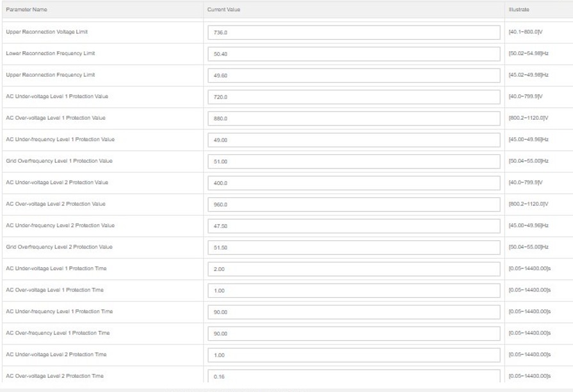The width and height of the screenshot is (573, 392).
Task: Edit AC Under-frequency Level 1 Protection Time field
Action: 353,312
